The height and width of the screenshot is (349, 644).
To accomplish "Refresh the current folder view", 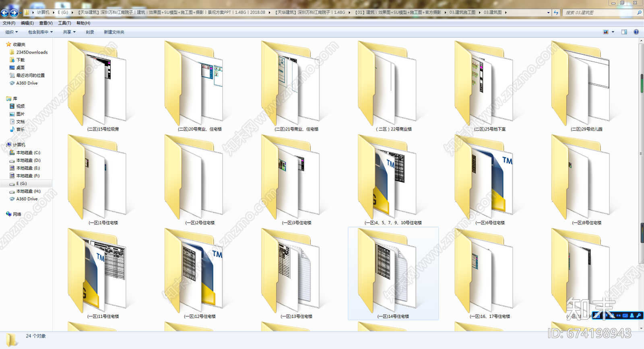I will (556, 12).
